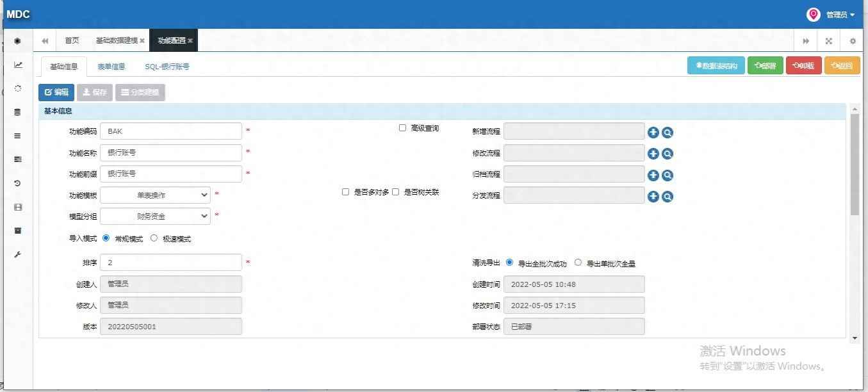Open the 功能模板 dropdown showing 单表操作
Viewport: 868px width, 392px height.
click(x=155, y=195)
